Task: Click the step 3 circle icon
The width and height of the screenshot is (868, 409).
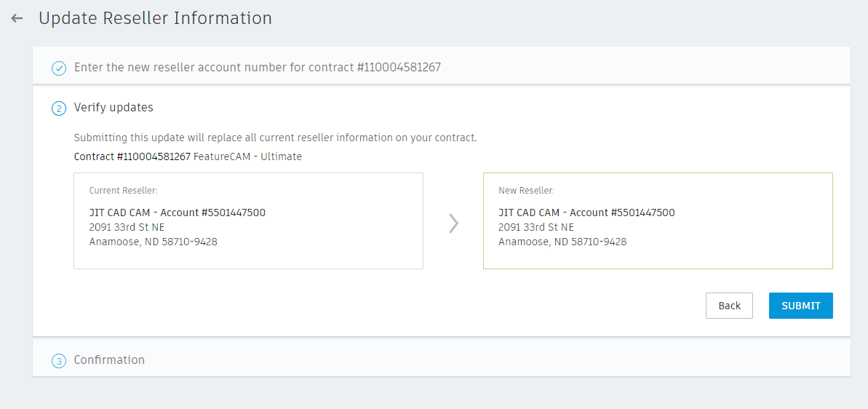Action: 59,361
